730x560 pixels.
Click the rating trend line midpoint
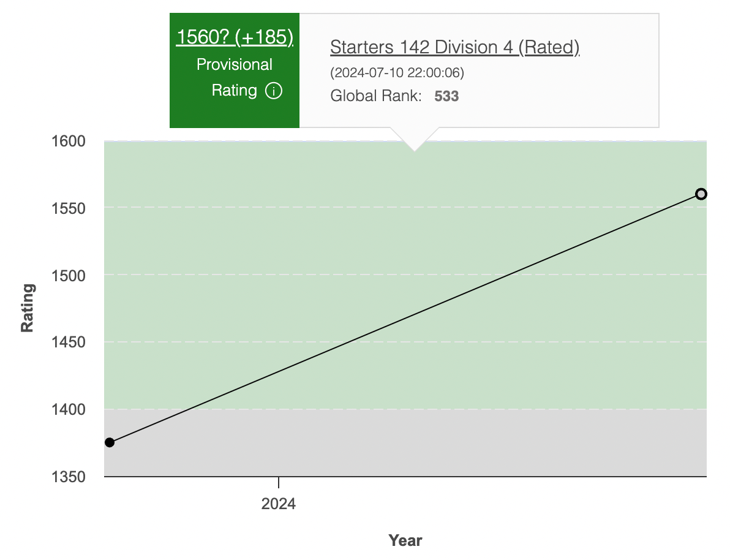[405, 318]
